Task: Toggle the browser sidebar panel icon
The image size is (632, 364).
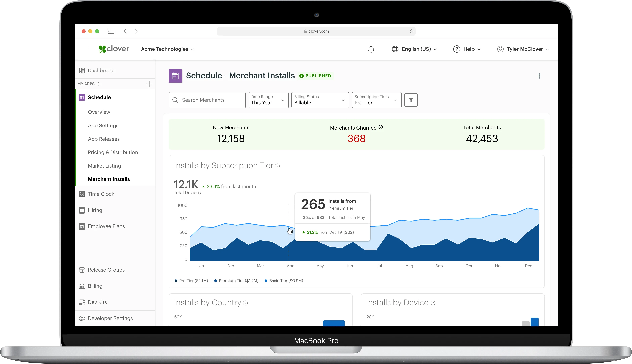Action: pyautogui.click(x=111, y=31)
